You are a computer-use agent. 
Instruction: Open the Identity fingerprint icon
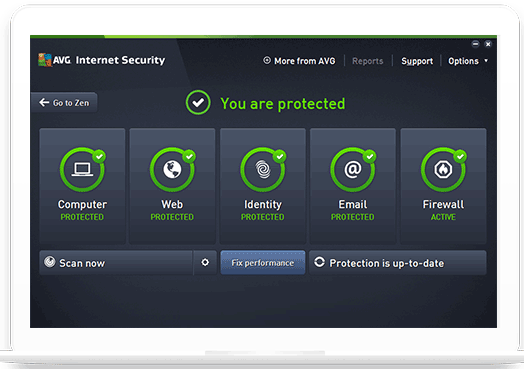point(263,169)
